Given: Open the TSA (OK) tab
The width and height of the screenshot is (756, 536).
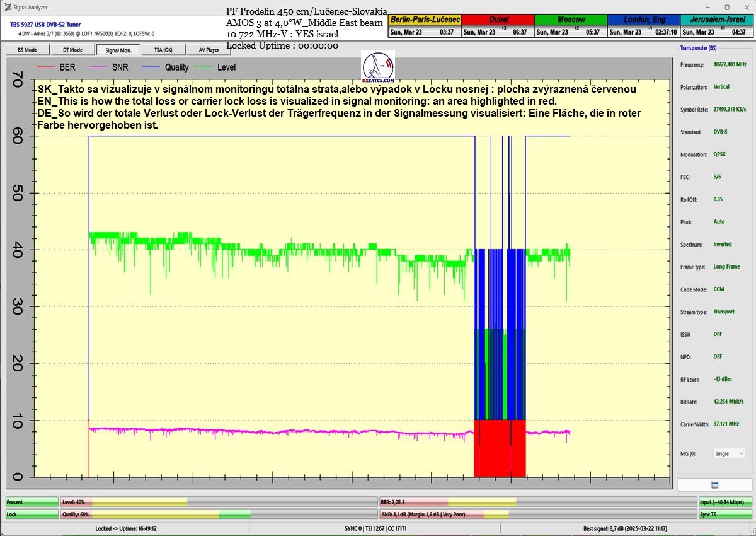Looking at the screenshot, I should pyautogui.click(x=163, y=50).
